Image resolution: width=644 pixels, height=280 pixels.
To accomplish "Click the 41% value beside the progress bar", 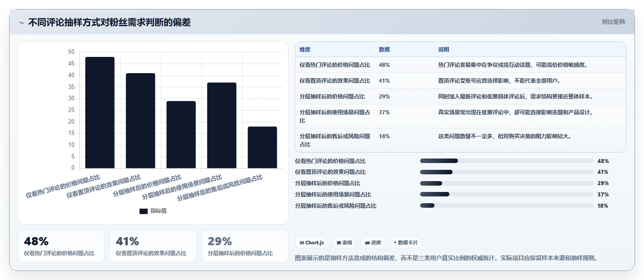I will [x=603, y=172].
